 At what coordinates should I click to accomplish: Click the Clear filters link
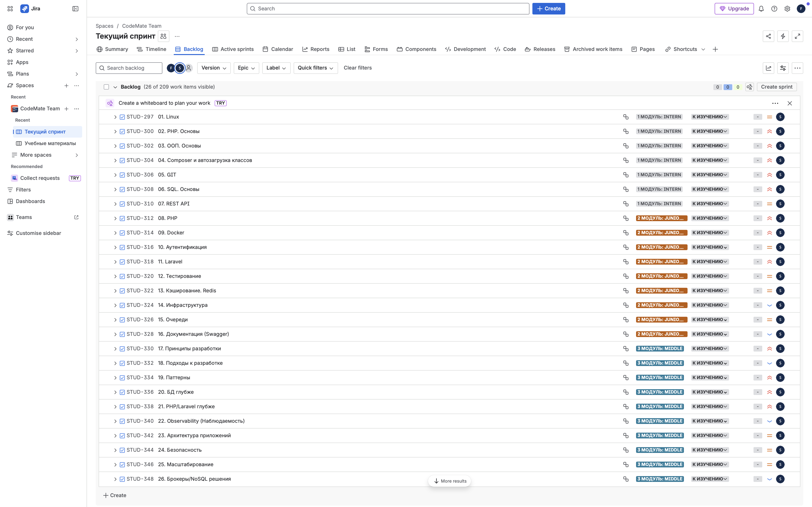click(357, 68)
